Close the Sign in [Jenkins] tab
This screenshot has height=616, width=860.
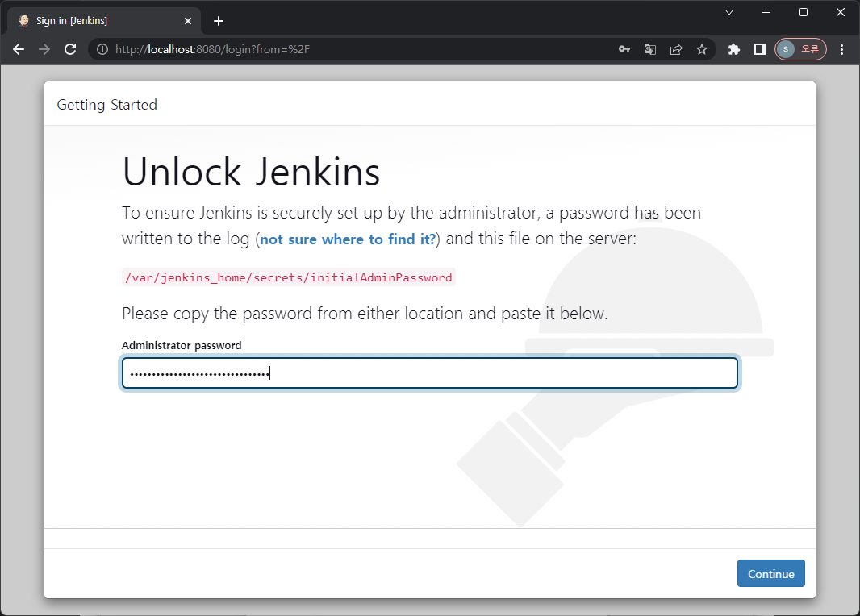coord(188,21)
